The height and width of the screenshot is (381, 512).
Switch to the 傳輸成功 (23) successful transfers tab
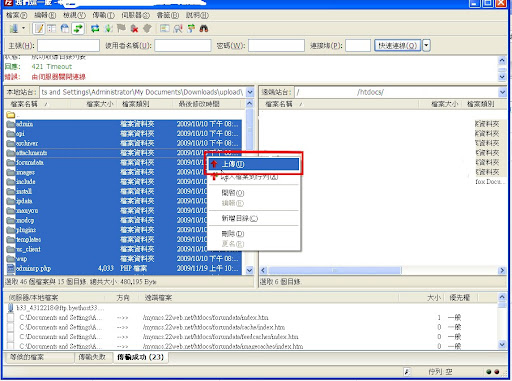140,357
